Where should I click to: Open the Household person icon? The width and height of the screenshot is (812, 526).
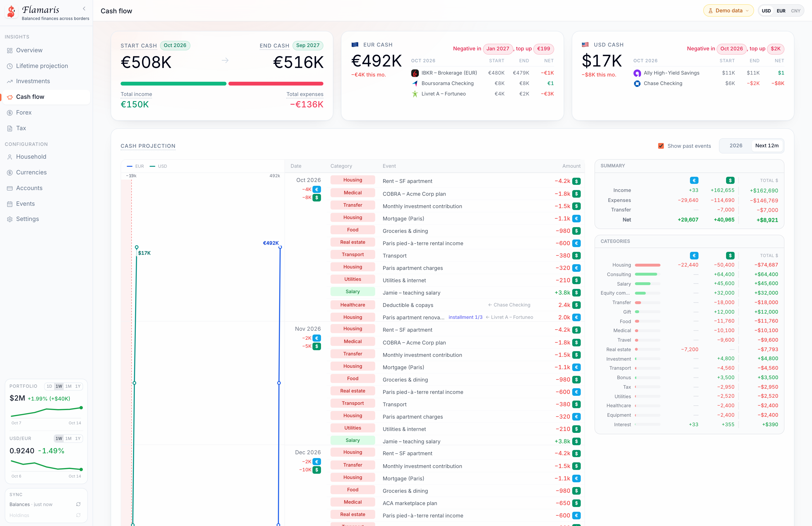tap(9, 157)
